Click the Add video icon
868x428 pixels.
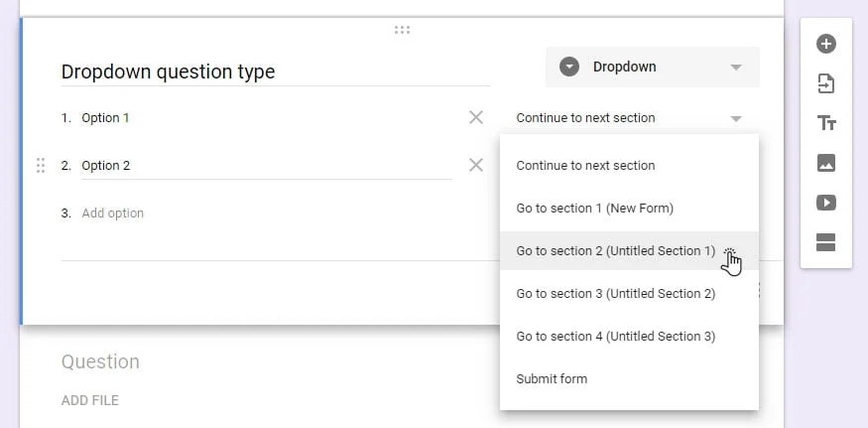[825, 203]
